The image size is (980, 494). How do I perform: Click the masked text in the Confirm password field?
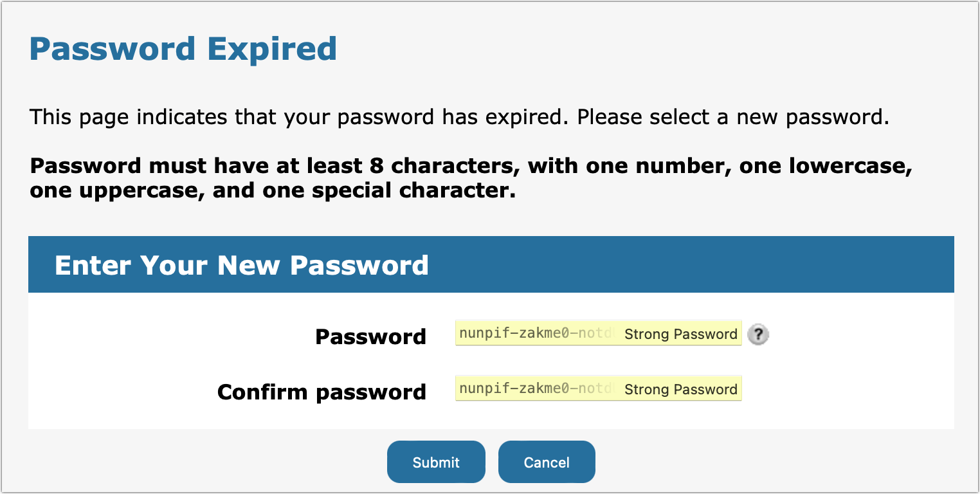(x=514, y=389)
